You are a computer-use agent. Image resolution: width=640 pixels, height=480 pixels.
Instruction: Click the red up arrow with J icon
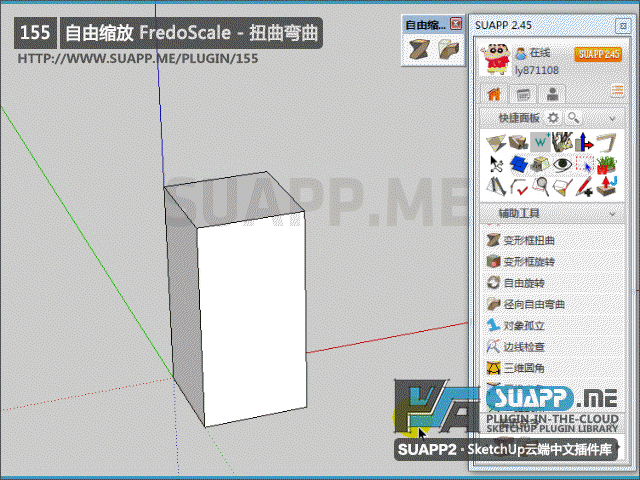point(606,187)
